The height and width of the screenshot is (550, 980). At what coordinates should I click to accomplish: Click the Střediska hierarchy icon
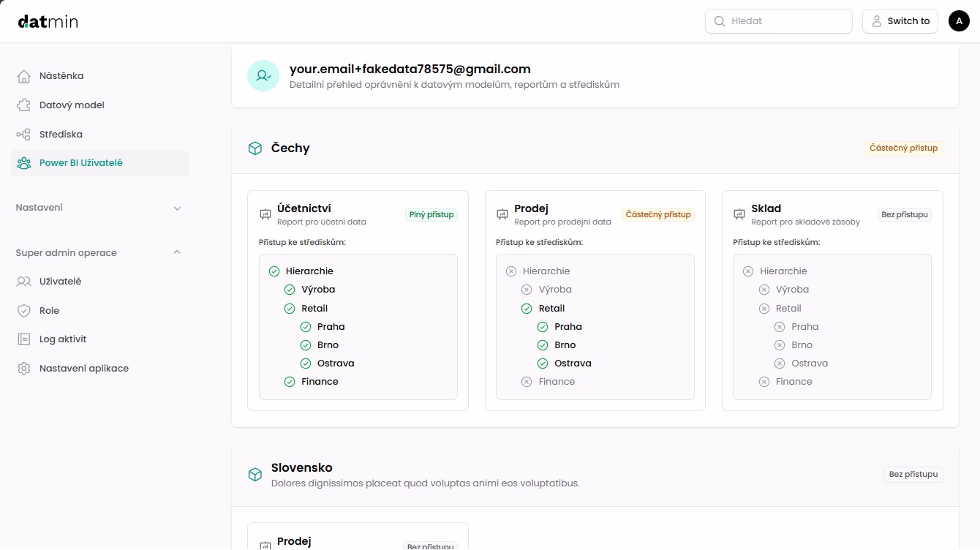(x=24, y=135)
